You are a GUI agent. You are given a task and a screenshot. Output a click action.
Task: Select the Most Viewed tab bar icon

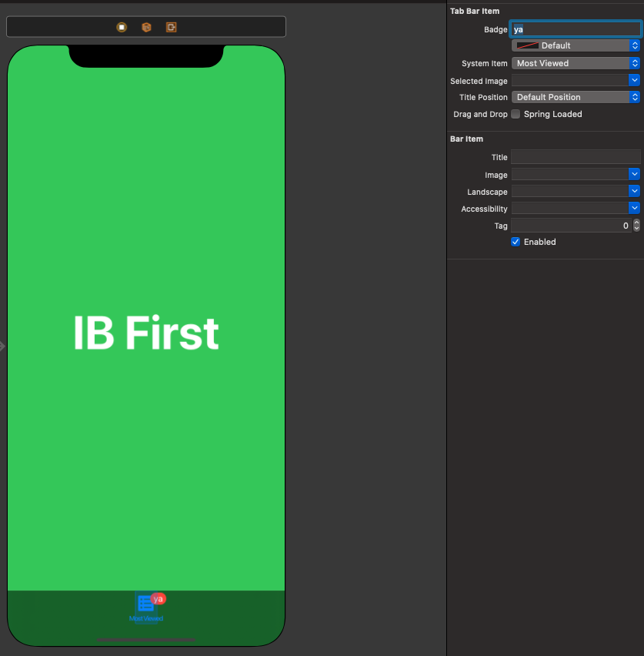[145, 603]
